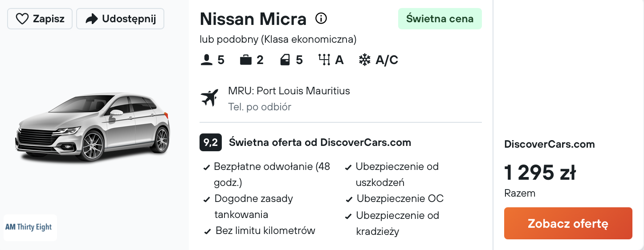Viewport: 644px width, 250px height.
Task: Click the car doors icon
Action: (x=285, y=60)
